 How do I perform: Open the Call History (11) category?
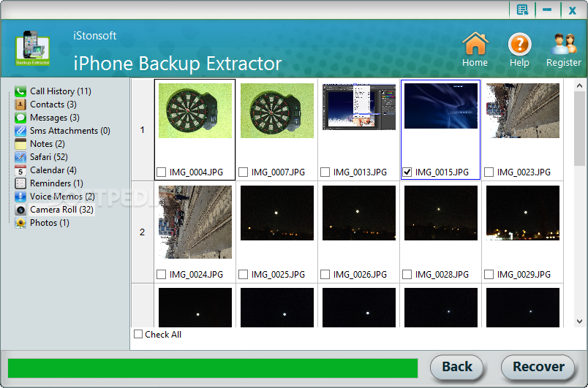[61, 91]
